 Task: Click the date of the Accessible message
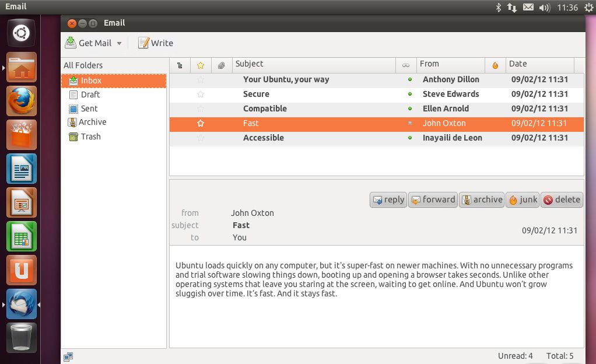539,138
